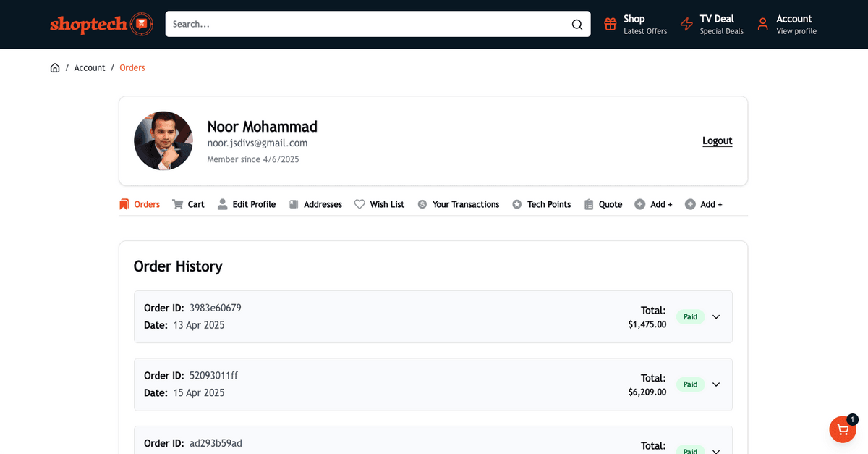
Task: Expand order 52093011ff details
Action: tap(716, 384)
